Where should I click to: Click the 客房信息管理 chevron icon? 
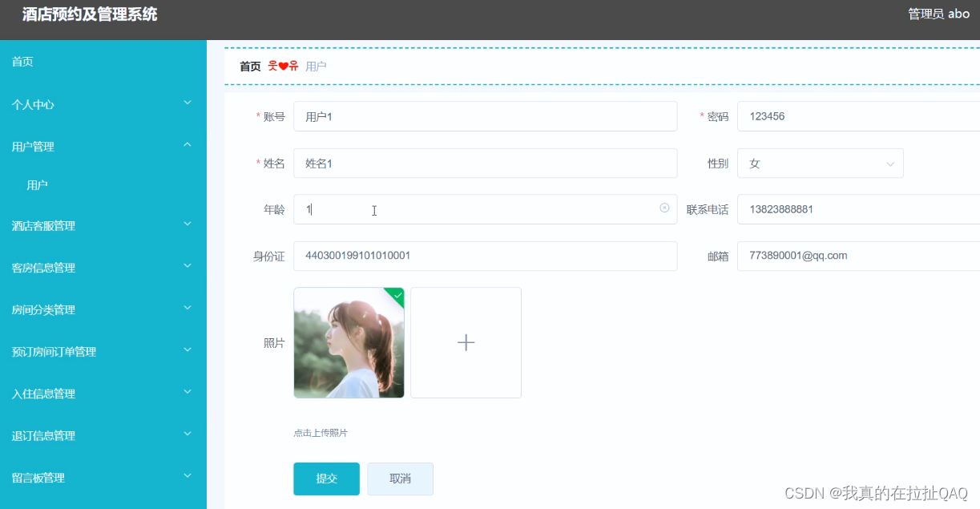pyautogui.click(x=188, y=267)
